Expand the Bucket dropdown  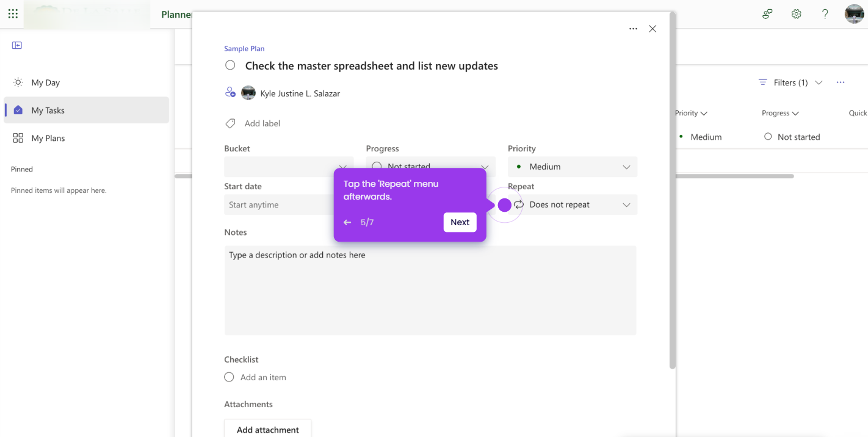click(288, 166)
